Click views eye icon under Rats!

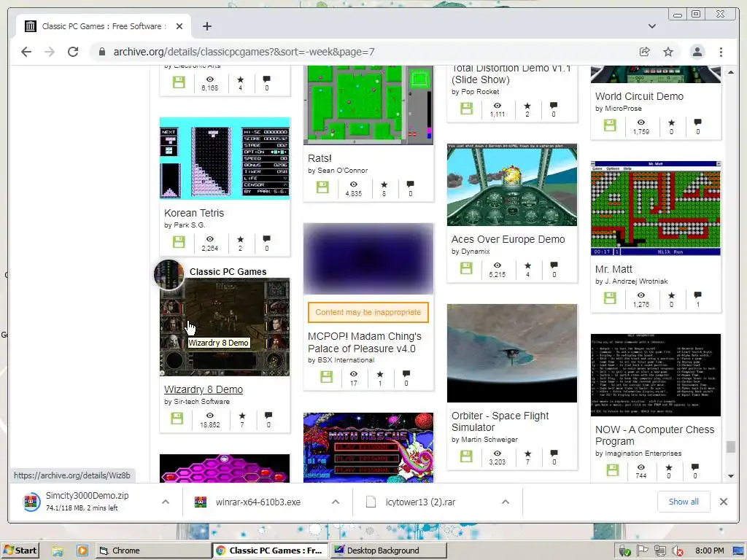[354, 184]
